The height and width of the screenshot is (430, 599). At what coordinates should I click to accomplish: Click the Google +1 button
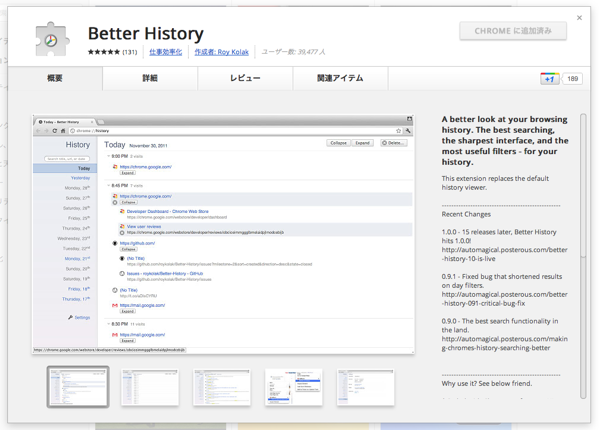tap(550, 79)
